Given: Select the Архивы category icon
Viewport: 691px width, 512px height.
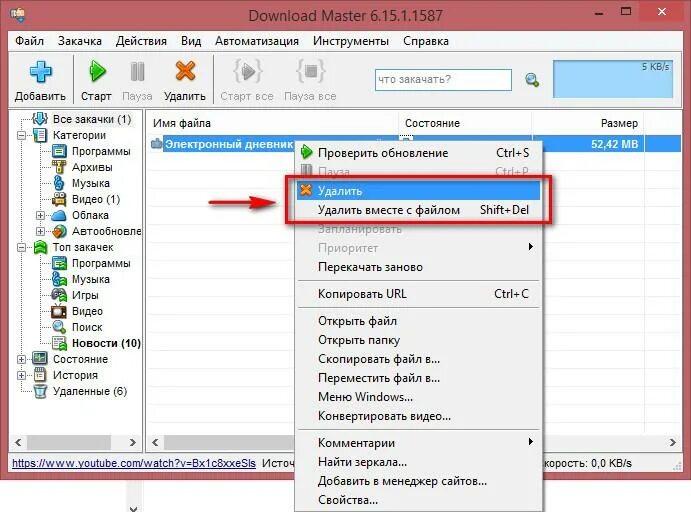Looking at the screenshot, I should 59,167.
